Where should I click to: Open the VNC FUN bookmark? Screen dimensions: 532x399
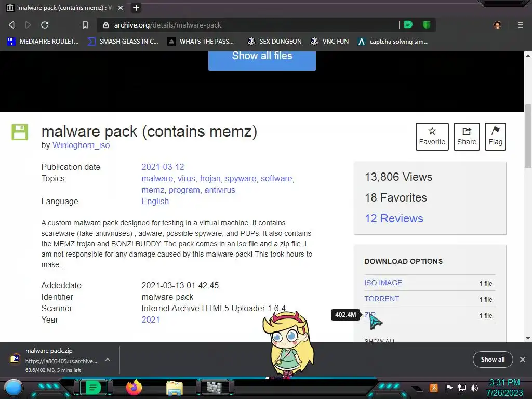click(330, 42)
